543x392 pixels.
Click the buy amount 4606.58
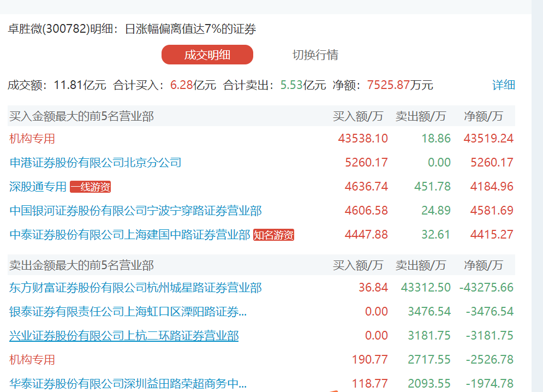point(366,210)
